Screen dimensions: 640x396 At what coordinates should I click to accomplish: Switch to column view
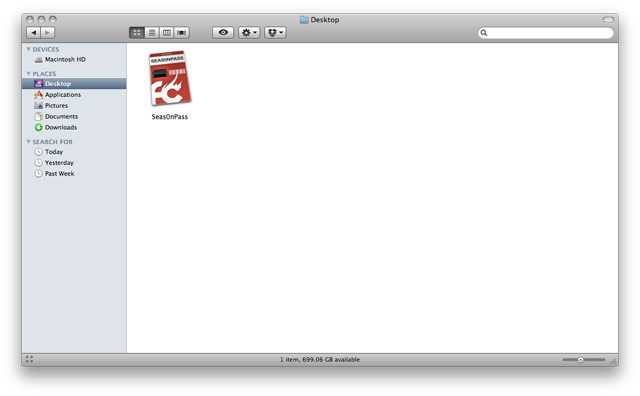(167, 33)
